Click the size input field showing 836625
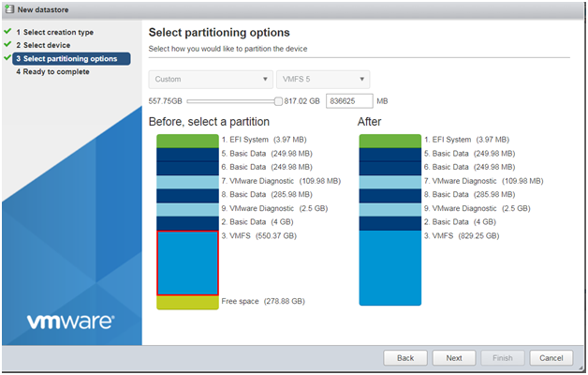The image size is (588, 375). (349, 101)
